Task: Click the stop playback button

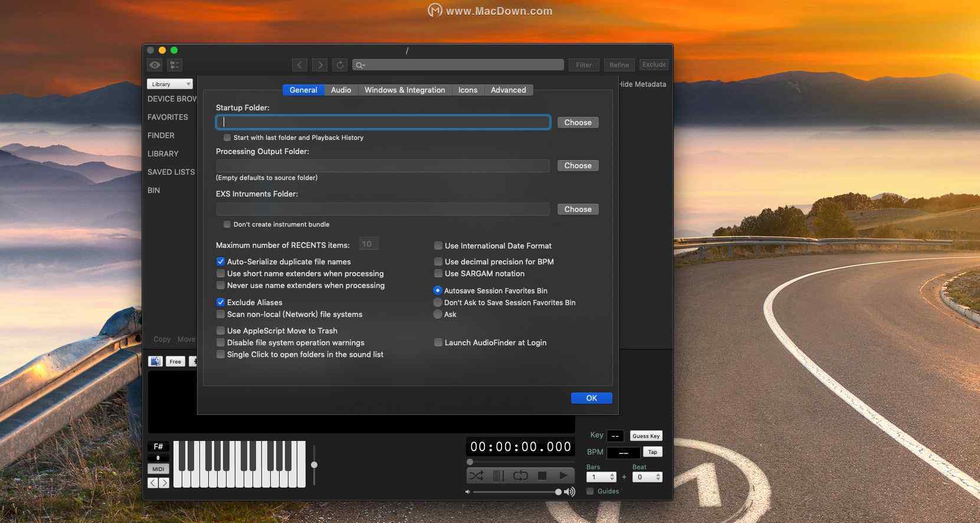Action: click(542, 475)
